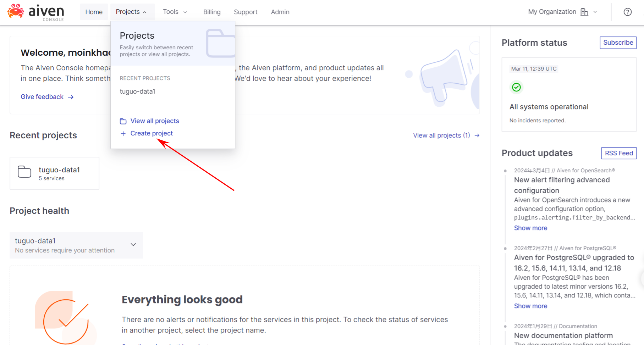This screenshot has width=644, height=345.
Task: Open the My Organization dropdown
Action: coord(562,12)
